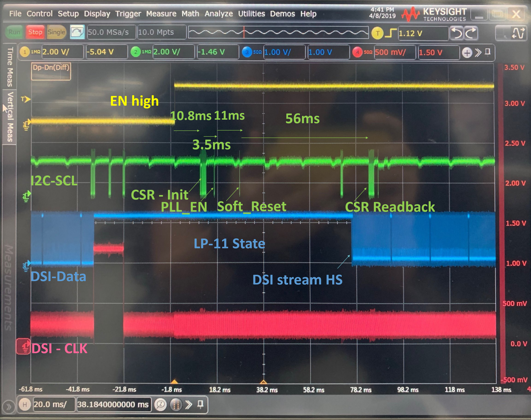This screenshot has height=420, width=531.
Task: Click the undo arrow icon
Action: coord(457,33)
